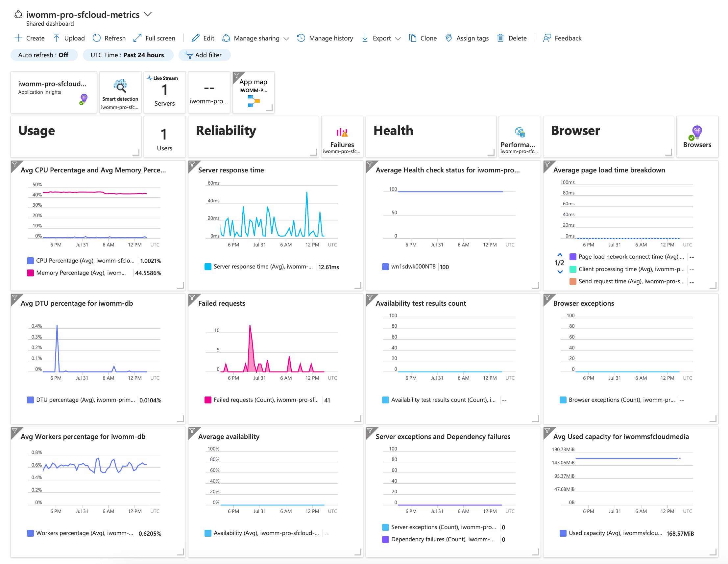Open the Browsers lightbulb icon

696,133
